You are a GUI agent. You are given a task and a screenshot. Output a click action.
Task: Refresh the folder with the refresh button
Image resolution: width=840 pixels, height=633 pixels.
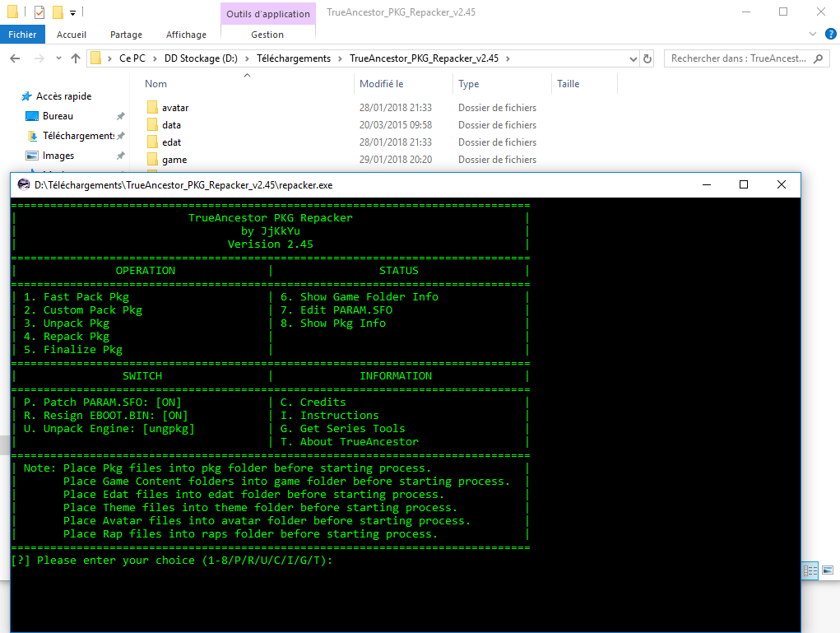(647, 58)
